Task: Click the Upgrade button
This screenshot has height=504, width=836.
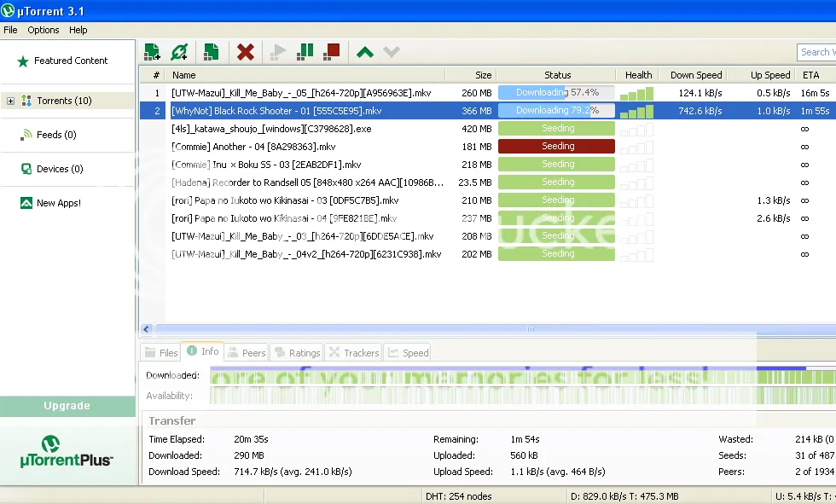Action: point(67,406)
